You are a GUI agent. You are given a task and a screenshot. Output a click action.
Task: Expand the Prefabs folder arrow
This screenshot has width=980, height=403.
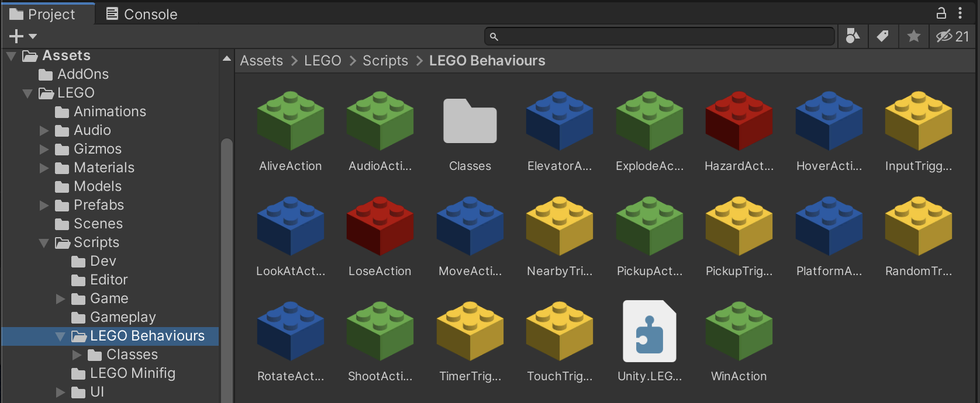(x=44, y=205)
